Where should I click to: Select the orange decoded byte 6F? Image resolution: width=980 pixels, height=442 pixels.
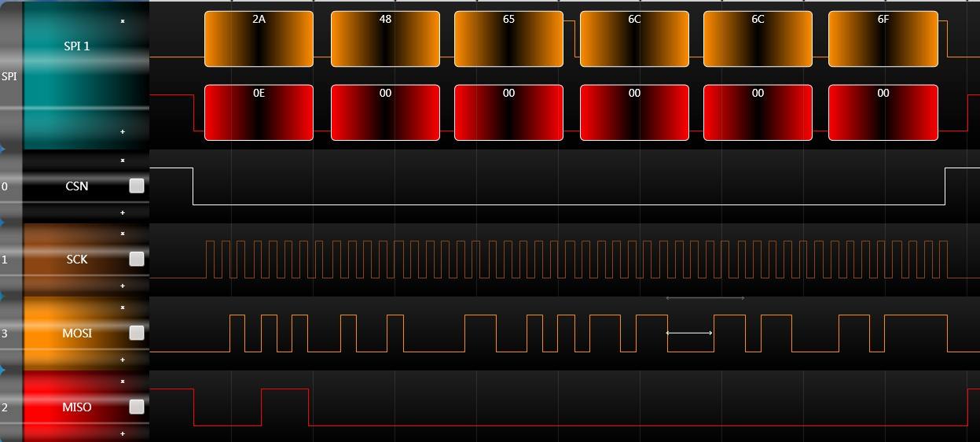pos(883,39)
